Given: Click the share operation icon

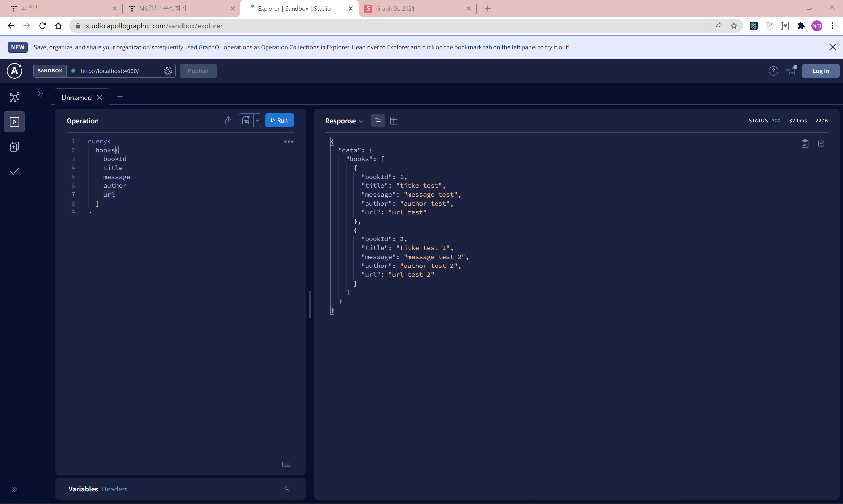Looking at the screenshot, I should (228, 121).
